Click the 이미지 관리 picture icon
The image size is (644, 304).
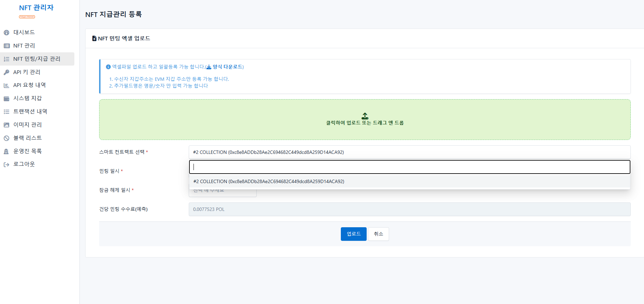[6, 125]
